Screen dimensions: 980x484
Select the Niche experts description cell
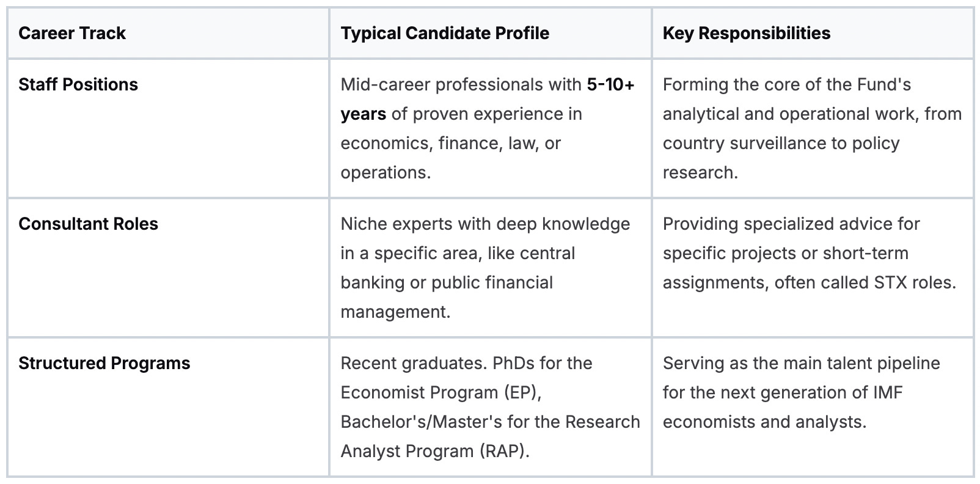tap(490, 268)
